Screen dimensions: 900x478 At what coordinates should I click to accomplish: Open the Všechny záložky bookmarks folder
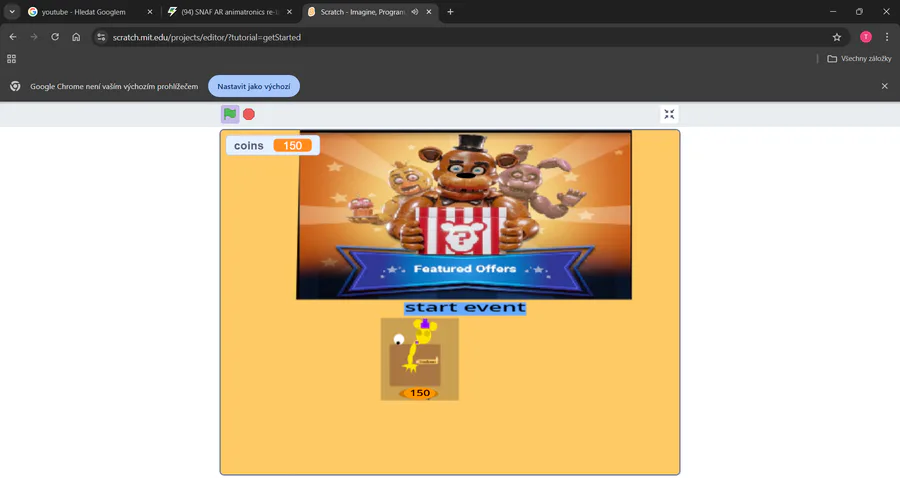coord(859,59)
